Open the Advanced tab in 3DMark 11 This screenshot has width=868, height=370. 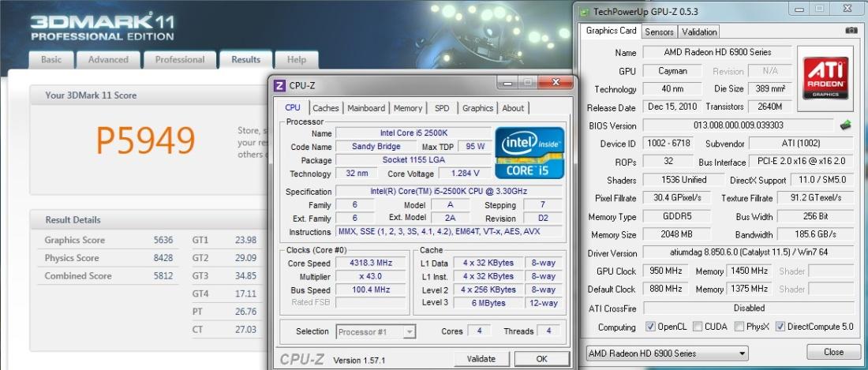(x=108, y=60)
